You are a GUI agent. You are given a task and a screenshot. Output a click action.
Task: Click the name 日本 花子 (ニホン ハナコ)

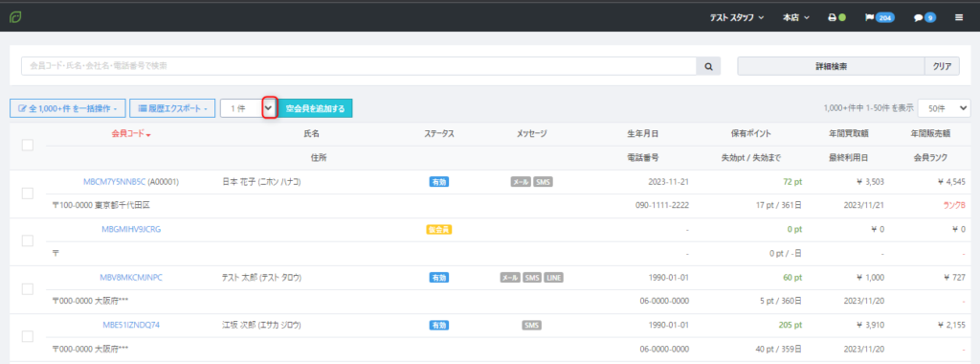(261, 182)
